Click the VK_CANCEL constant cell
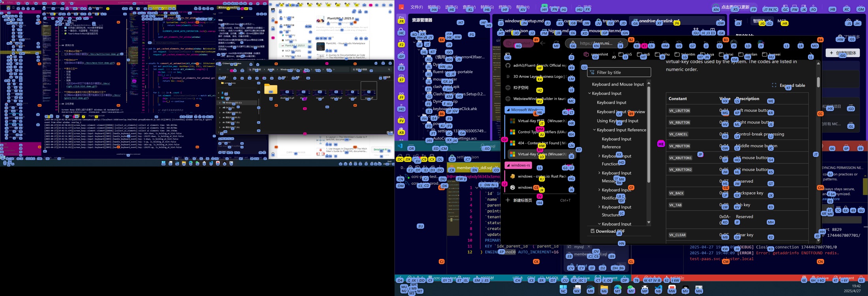Screen dimensions: 868x296 click(x=679, y=134)
